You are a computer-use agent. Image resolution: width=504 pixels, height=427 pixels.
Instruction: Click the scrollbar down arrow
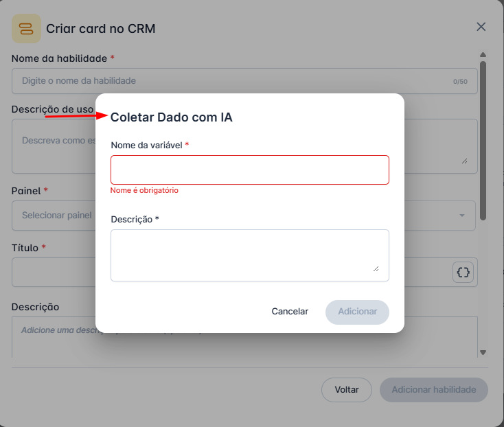pyautogui.click(x=483, y=352)
